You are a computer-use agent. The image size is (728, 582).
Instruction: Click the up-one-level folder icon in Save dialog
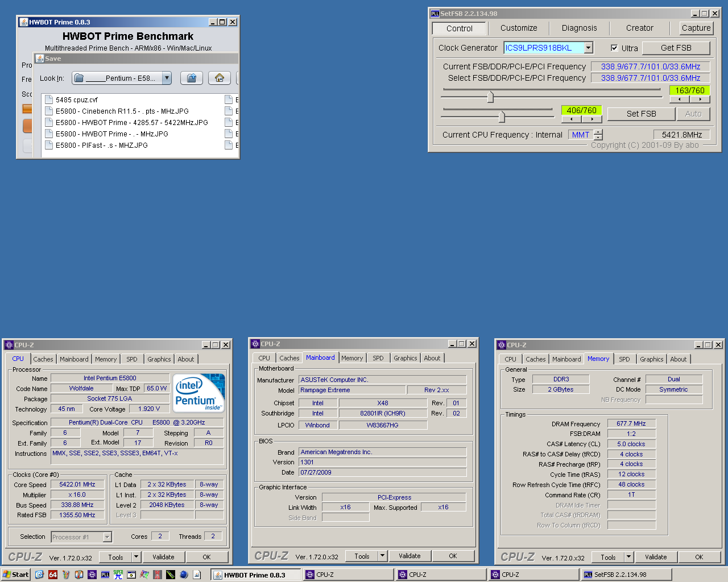[x=192, y=78]
